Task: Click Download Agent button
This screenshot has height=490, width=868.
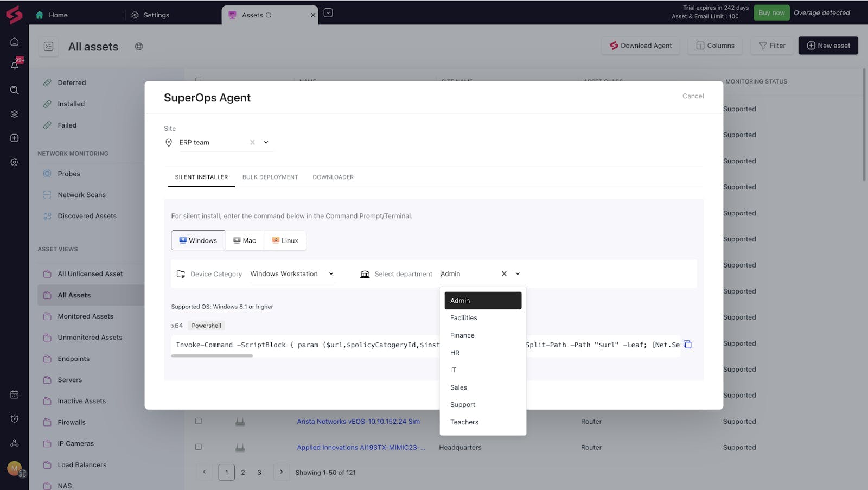Action: click(x=640, y=46)
